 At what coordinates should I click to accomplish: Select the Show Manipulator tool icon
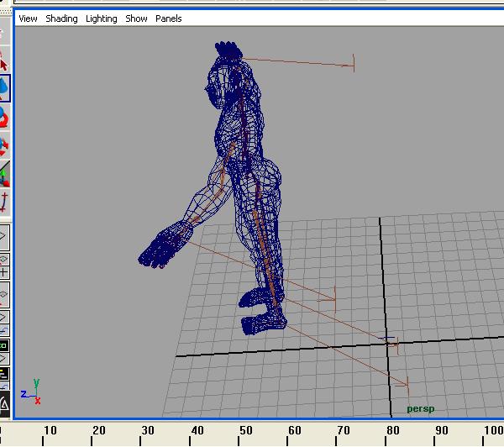[4, 174]
